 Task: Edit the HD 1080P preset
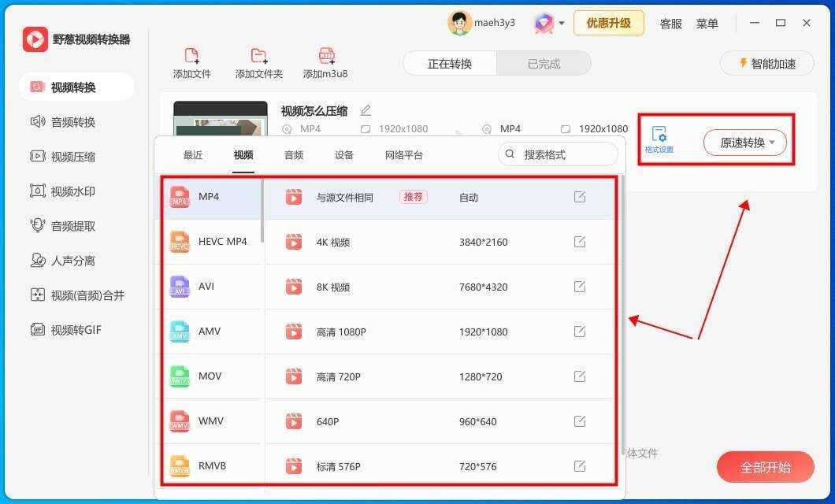tap(580, 332)
